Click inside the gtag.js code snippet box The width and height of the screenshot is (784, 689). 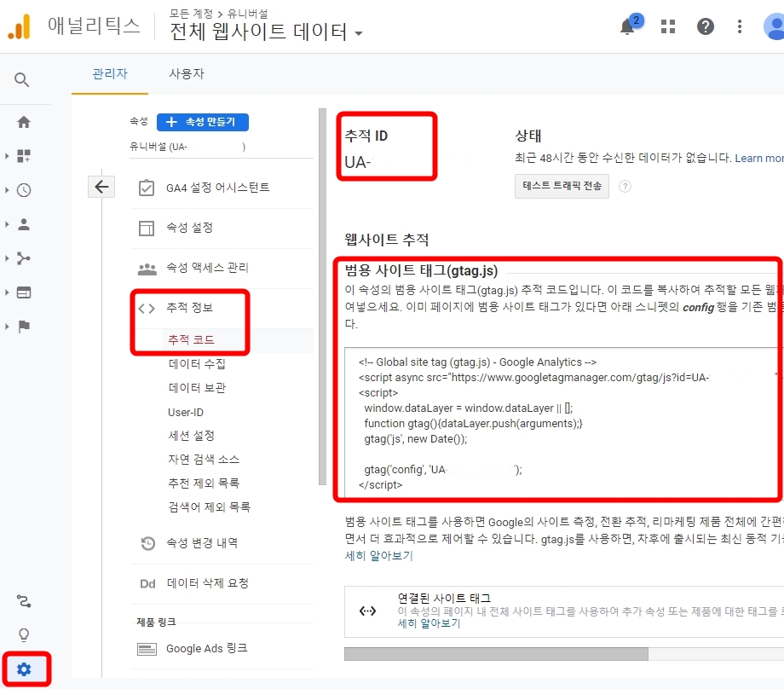564,423
